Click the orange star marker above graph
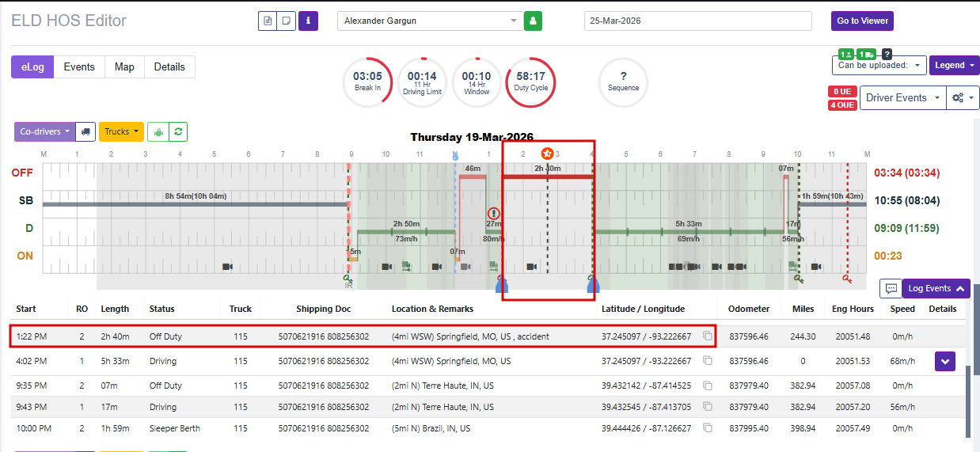 click(x=547, y=153)
